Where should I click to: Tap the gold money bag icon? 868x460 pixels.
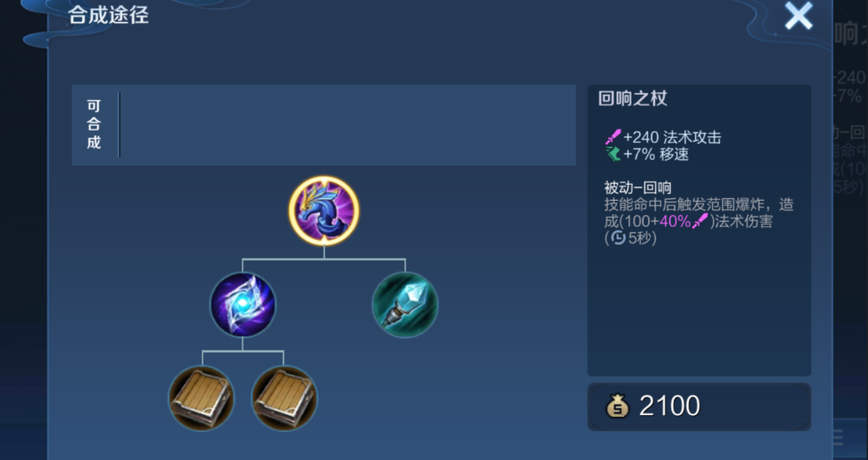[x=617, y=406]
